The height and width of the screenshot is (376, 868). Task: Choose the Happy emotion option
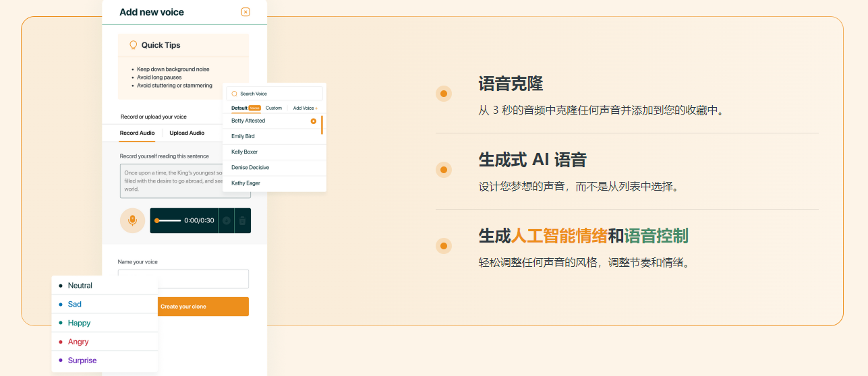[79, 323]
